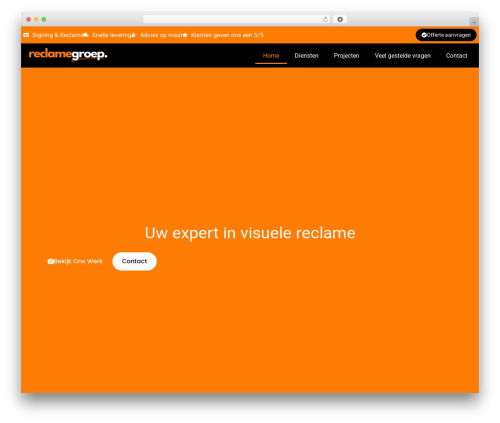Go to Projecten in the navigation
The image size is (500, 423).
[x=346, y=56]
